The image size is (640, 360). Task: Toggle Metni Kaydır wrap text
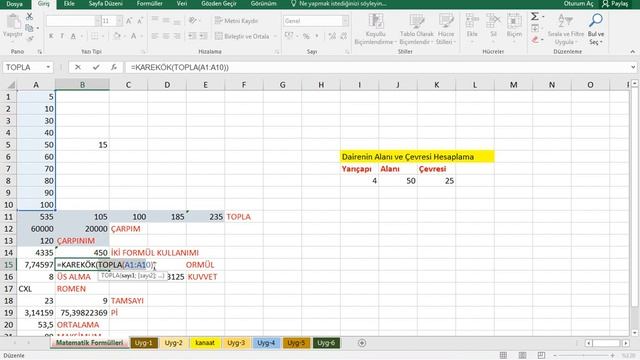pyautogui.click(x=236, y=20)
